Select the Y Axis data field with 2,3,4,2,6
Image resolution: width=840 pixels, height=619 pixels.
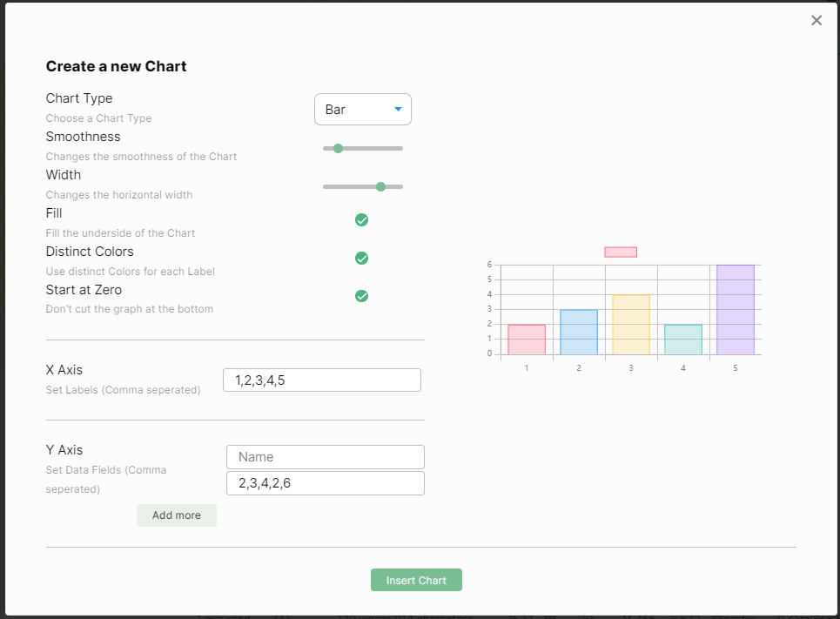coord(326,483)
